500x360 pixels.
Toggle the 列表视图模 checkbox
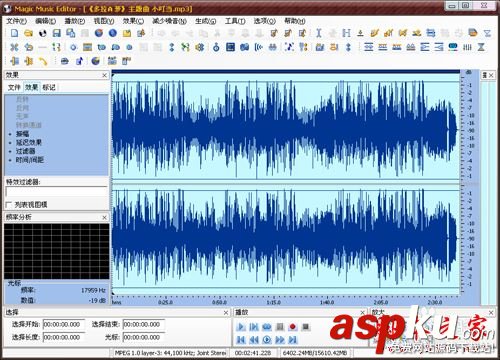point(9,204)
